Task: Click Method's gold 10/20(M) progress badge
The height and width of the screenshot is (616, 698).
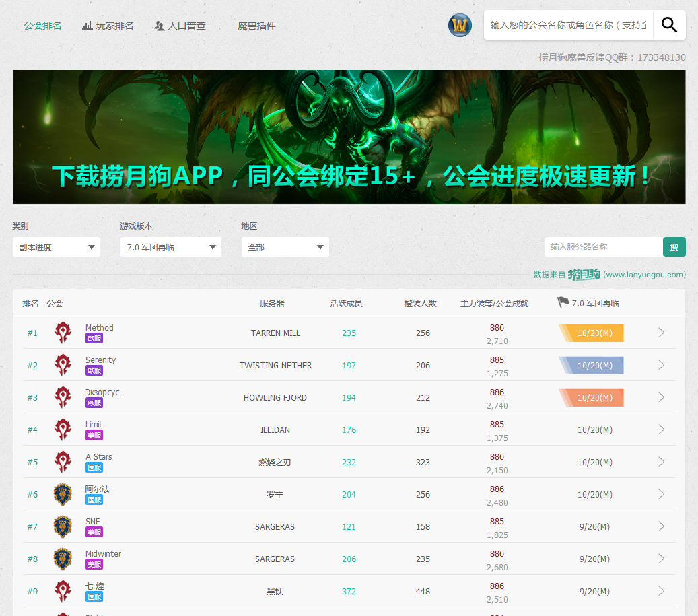Action: point(591,333)
